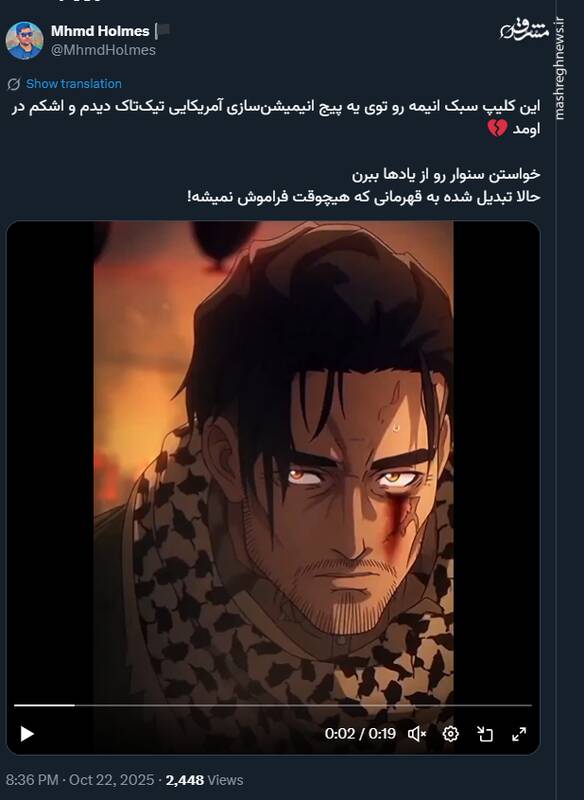Pop the video out to picture-in-picture
This screenshot has height=800, width=584.
click(x=485, y=734)
